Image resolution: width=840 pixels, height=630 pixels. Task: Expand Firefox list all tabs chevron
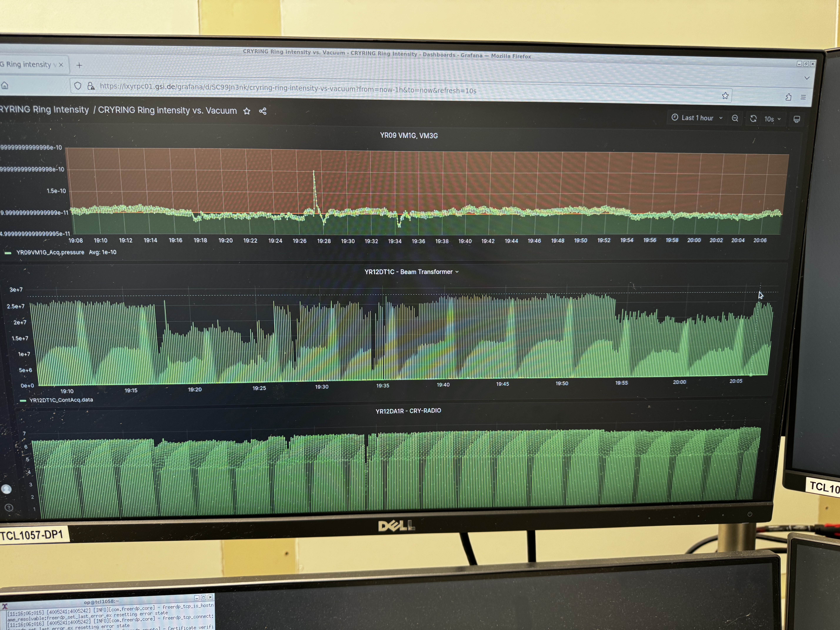click(x=807, y=78)
